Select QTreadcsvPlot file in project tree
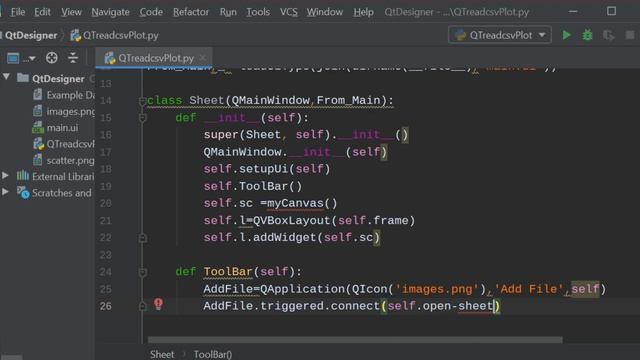The height and width of the screenshot is (360, 640). click(64, 144)
